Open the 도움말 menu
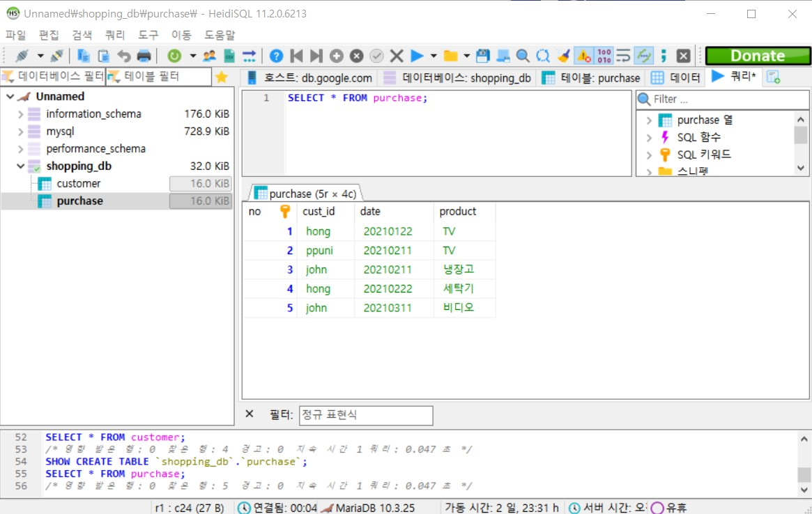This screenshot has width=812, height=514. click(220, 35)
